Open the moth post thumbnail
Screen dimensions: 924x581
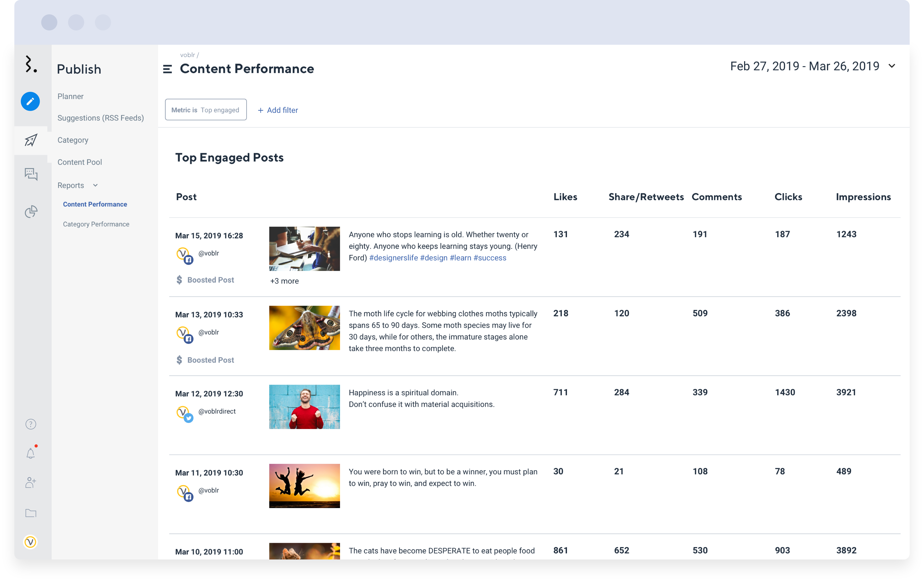[304, 328]
